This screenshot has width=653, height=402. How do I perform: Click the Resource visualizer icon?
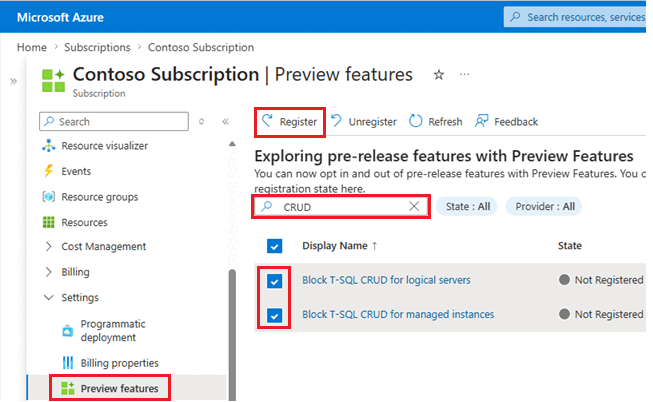(x=49, y=146)
